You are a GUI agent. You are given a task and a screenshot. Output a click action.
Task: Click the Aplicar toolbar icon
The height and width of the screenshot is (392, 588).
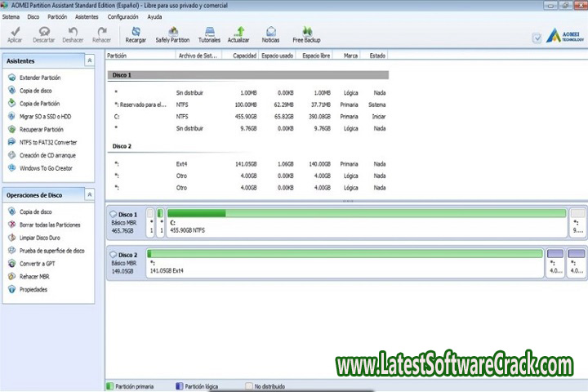pos(15,31)
